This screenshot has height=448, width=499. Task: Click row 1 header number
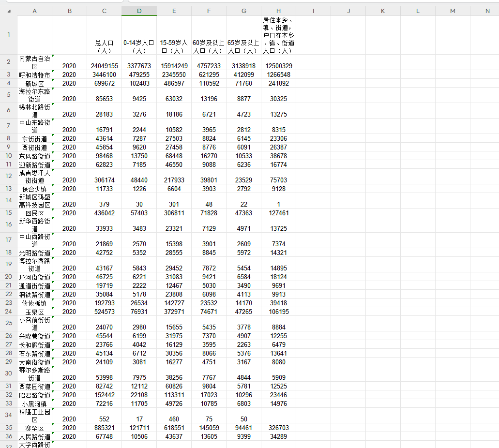tap(8, 35)
